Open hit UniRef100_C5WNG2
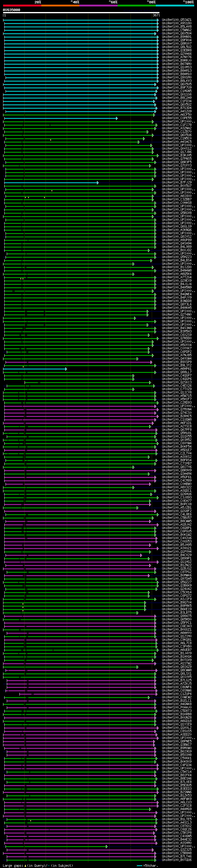The image size is (197, 868). (177, 30)
